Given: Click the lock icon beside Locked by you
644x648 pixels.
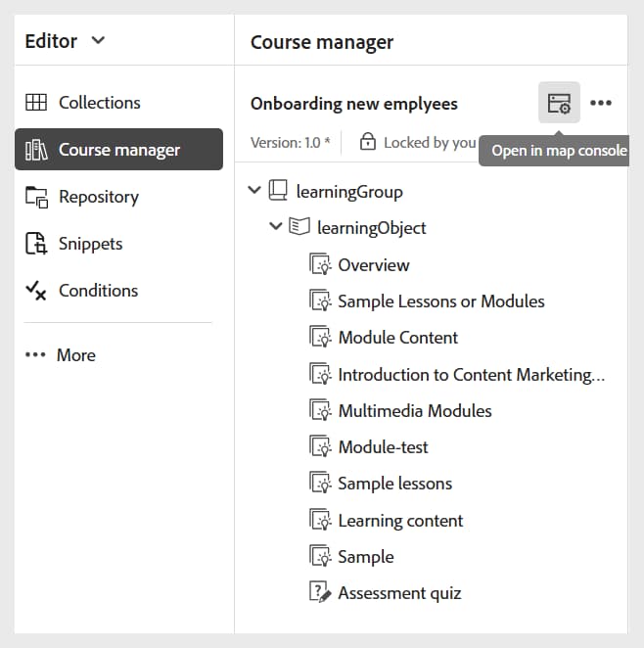Looking at the screenshot, I should click(x=368, y=142).
